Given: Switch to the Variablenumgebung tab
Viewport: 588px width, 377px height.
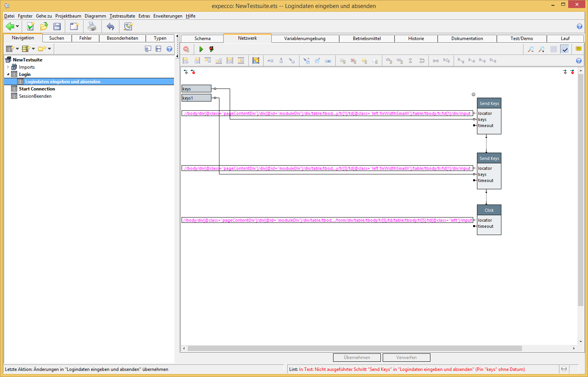Looking at the screenshot, I should [x=304, y=39].
